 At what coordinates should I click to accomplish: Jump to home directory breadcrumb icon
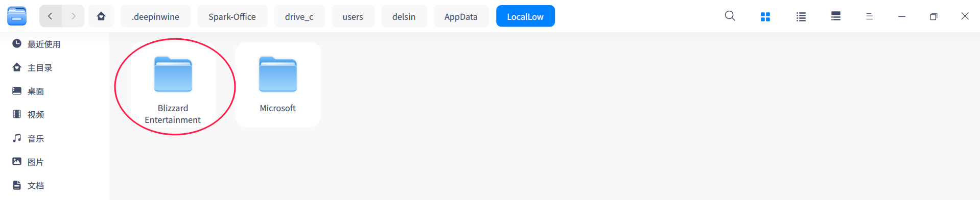(101, 16)
